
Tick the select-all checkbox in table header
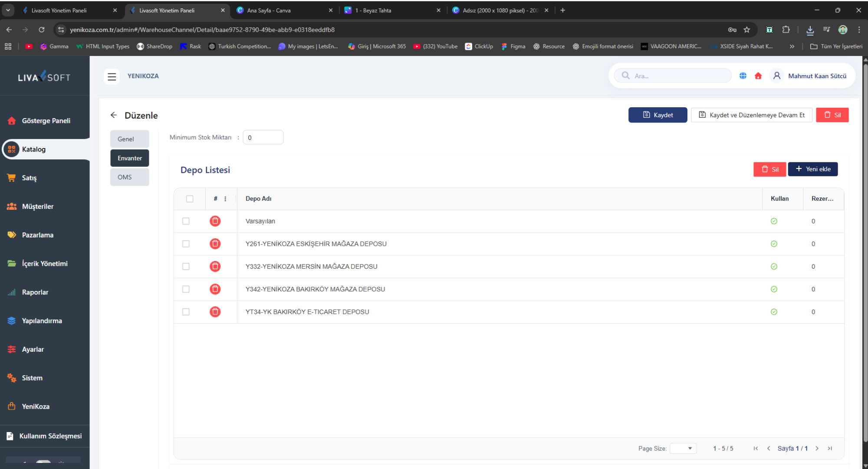[190, 199]
